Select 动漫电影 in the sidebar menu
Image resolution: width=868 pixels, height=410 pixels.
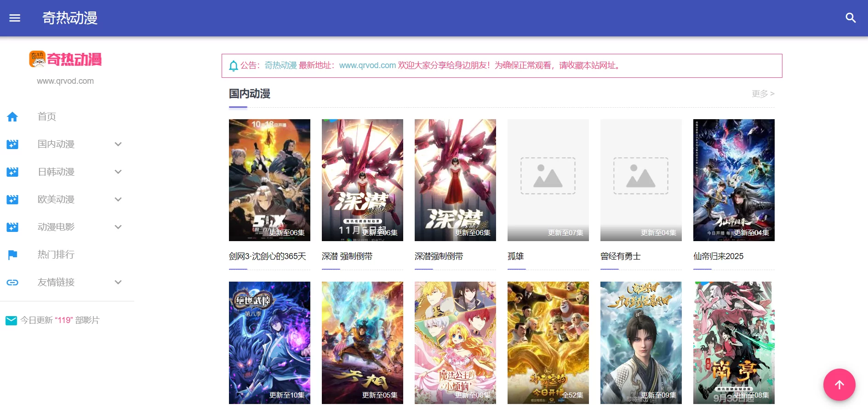pos(56,227)
